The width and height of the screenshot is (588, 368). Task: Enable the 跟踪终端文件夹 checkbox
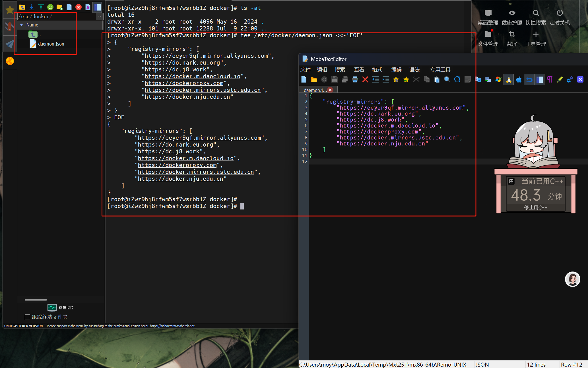coord(27,317)
